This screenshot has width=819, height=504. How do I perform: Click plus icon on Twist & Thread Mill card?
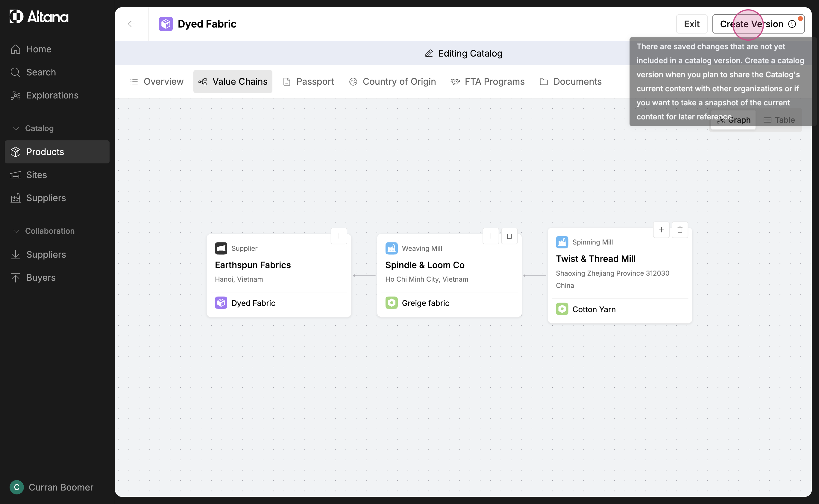click(661, 230)
